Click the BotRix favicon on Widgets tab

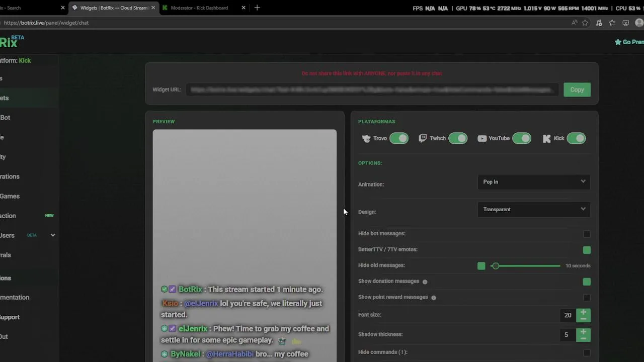[x=75, y=8]
